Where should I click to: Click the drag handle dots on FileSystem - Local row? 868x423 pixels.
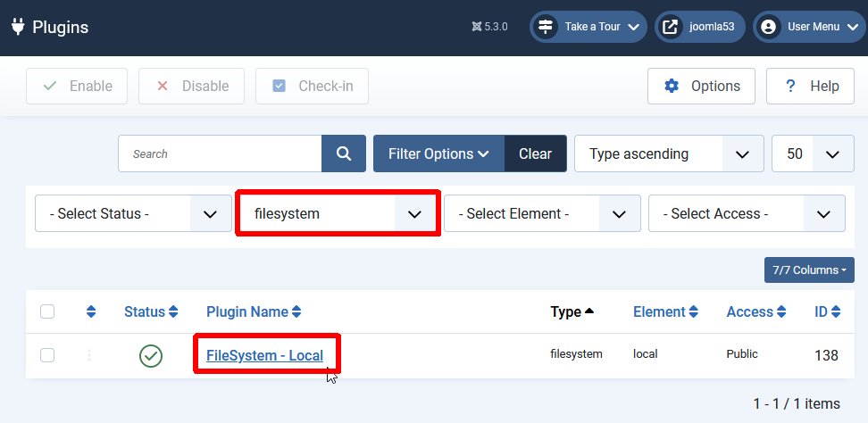89,355
